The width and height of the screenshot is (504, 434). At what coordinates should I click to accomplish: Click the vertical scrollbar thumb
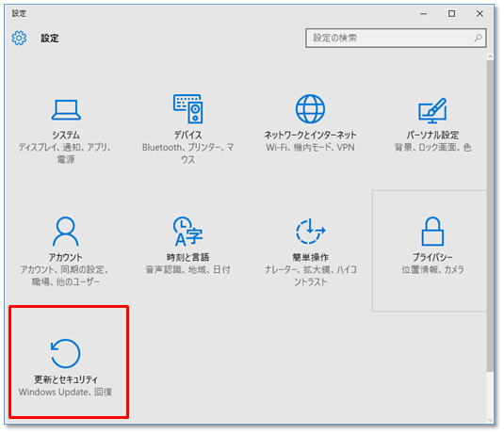coord(490,216)
